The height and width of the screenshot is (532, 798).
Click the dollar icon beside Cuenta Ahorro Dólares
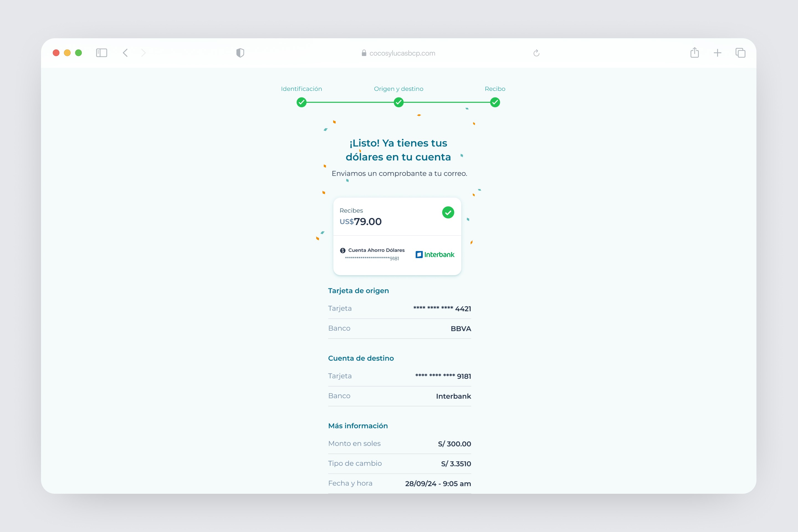(343, 250)
